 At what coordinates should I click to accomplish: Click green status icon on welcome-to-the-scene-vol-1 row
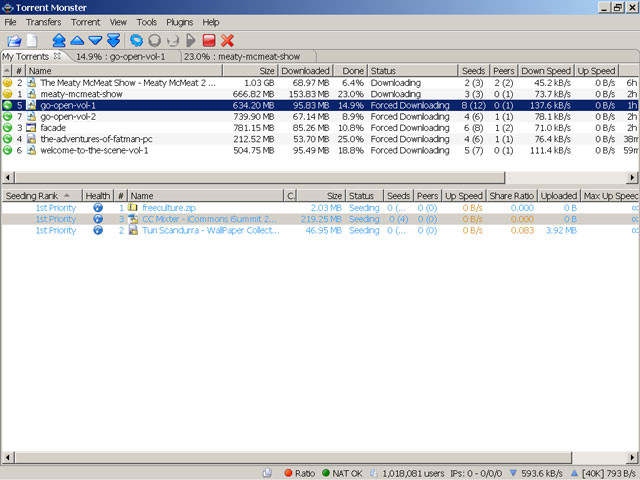[7, 150]
